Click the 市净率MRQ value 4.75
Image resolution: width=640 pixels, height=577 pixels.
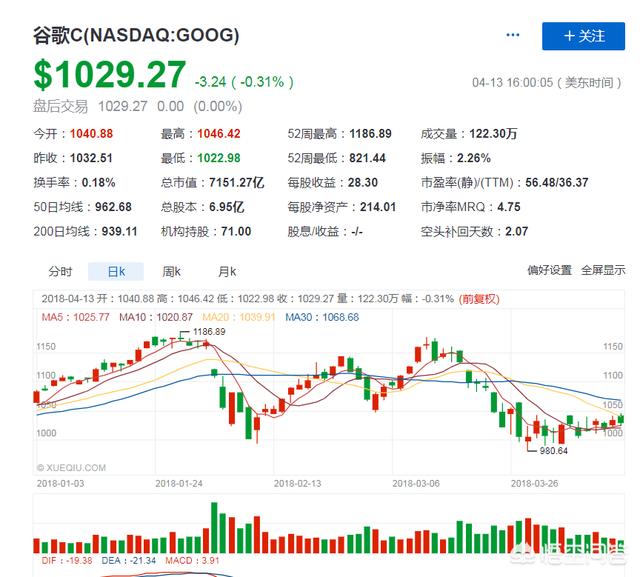[509, 207]
